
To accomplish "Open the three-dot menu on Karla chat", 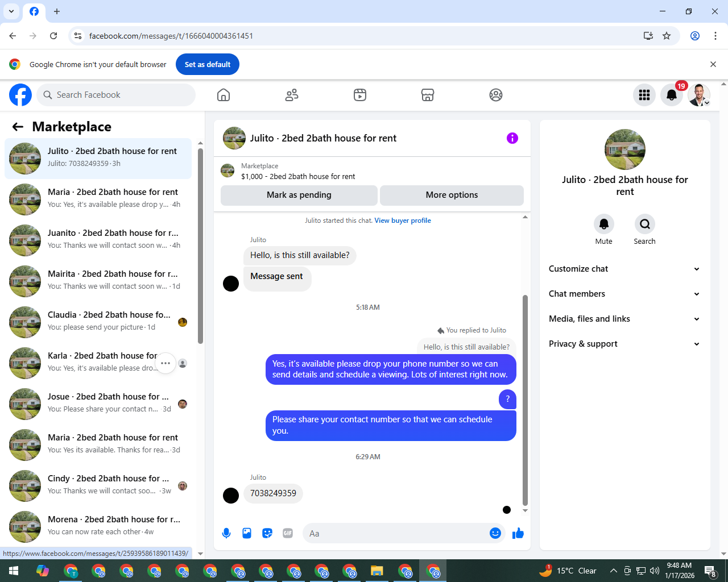I will [x=166, y=363].
